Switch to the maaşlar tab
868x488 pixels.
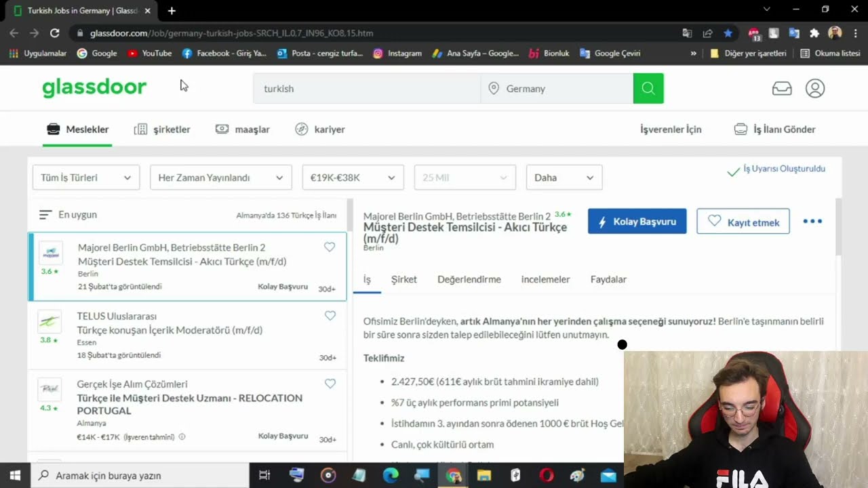[243, 129]
